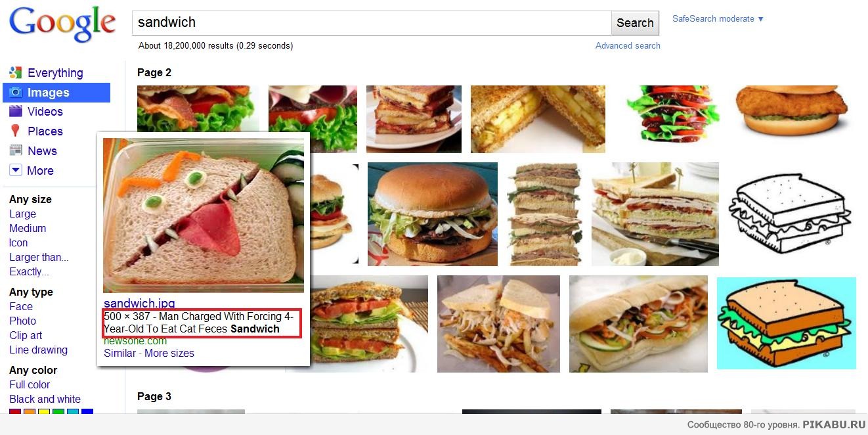
Task: Open the Exactly... size filter
Action: click(29, 271)
